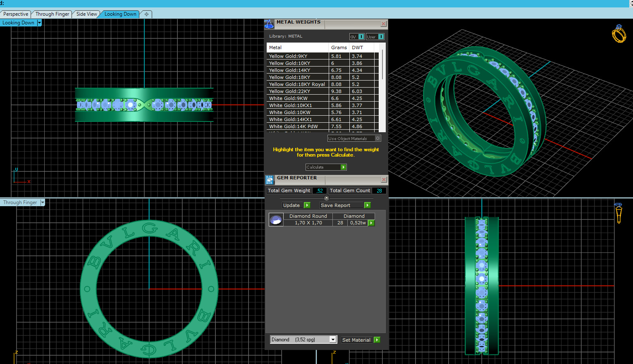Click the 6.03 DWT cell
Screen dimensions: 633x364
point(362,91)
